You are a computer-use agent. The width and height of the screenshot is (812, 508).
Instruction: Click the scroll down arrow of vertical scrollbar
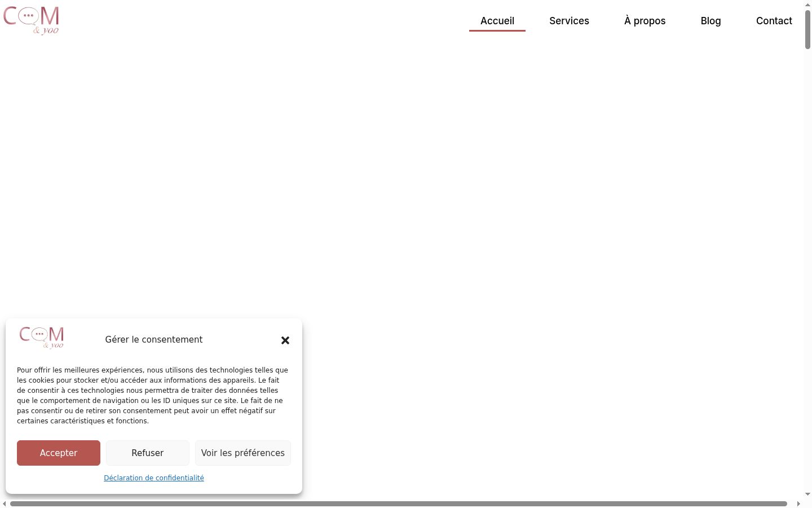pos(807,494)
